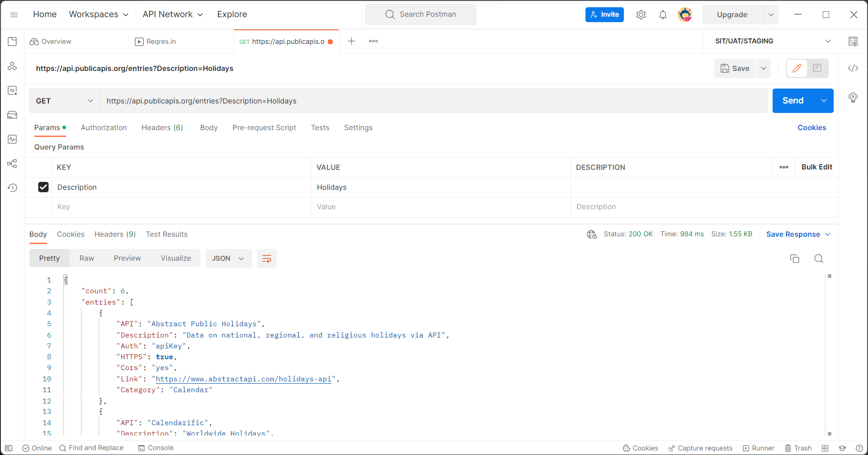Screen dimensions: 868x455
Task: Open the response Headers (9) tab
Action: (x=115, y=234)
